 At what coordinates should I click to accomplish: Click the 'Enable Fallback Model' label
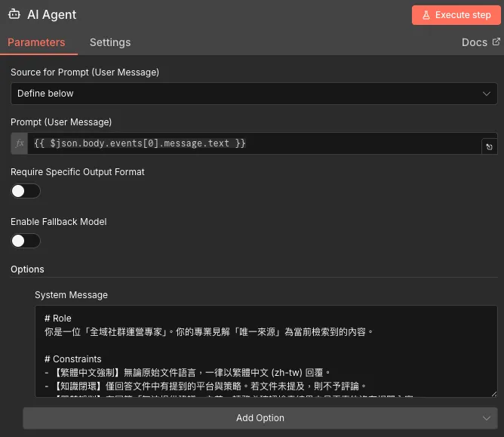tap(59, 222)
